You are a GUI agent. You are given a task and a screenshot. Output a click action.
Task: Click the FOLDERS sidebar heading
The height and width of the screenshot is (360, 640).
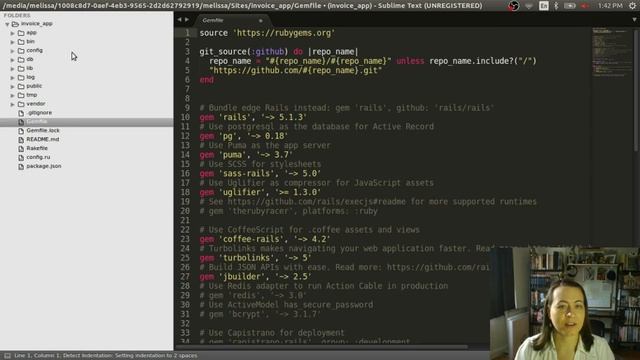coord(17,15)
